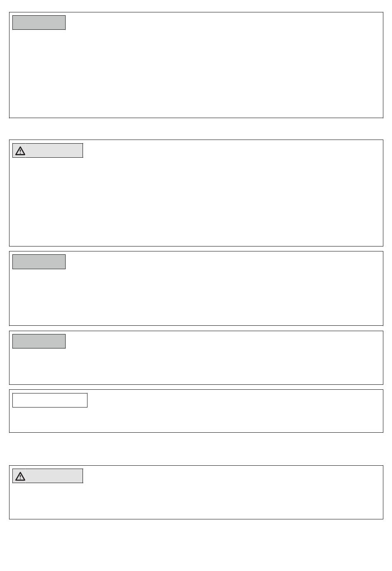
Task: Click the white margin above the topmost panel
Action: (196, 6)
